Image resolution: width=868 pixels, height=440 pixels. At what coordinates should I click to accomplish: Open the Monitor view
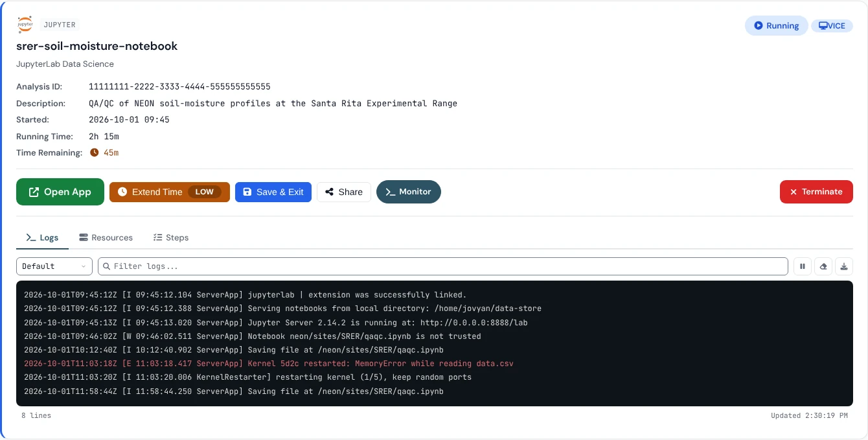tap(409, 192)
